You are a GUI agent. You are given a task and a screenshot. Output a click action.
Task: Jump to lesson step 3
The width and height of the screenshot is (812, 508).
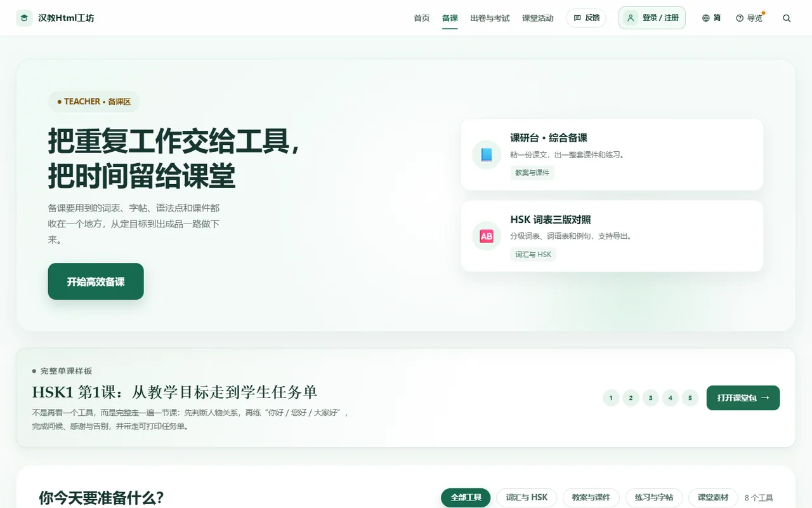click(x=650, y=398)
